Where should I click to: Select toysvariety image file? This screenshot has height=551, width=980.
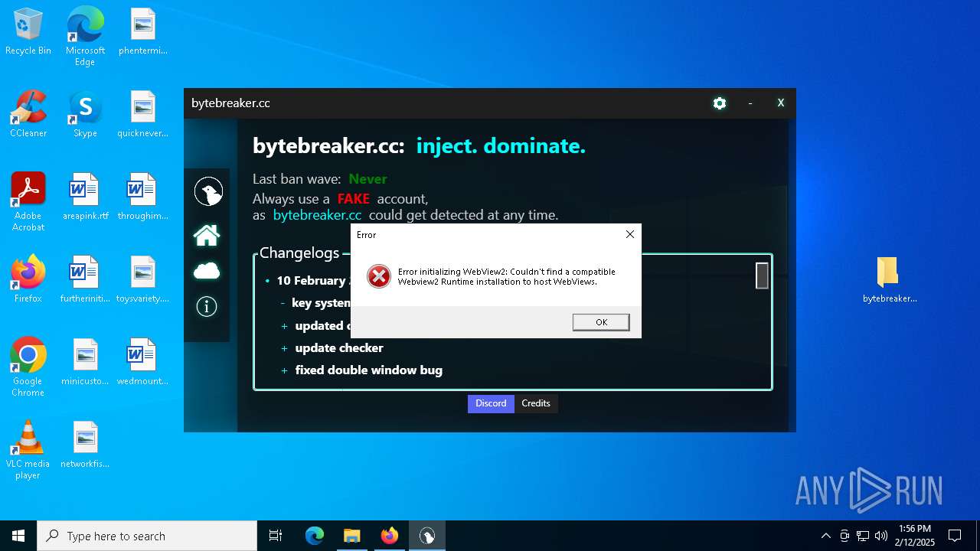tap(143, 279)
